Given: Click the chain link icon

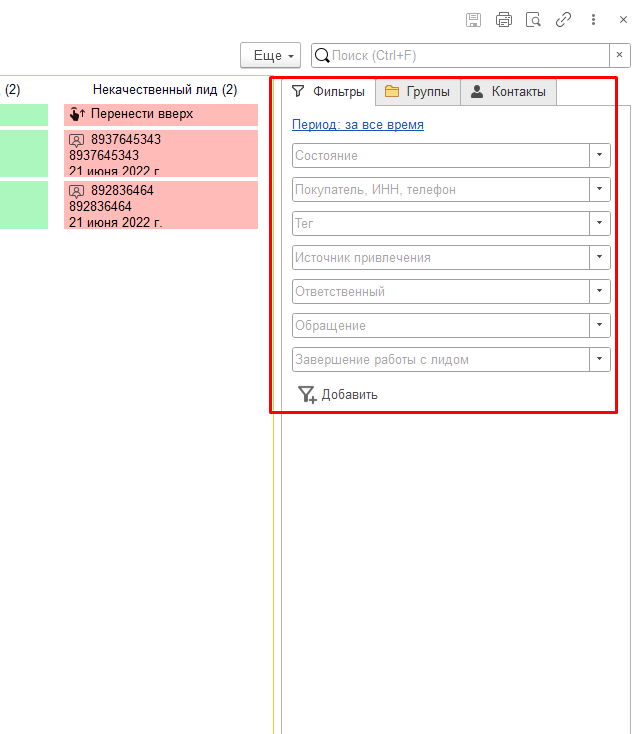Looking at the screenshot, I should click(563, 20).
